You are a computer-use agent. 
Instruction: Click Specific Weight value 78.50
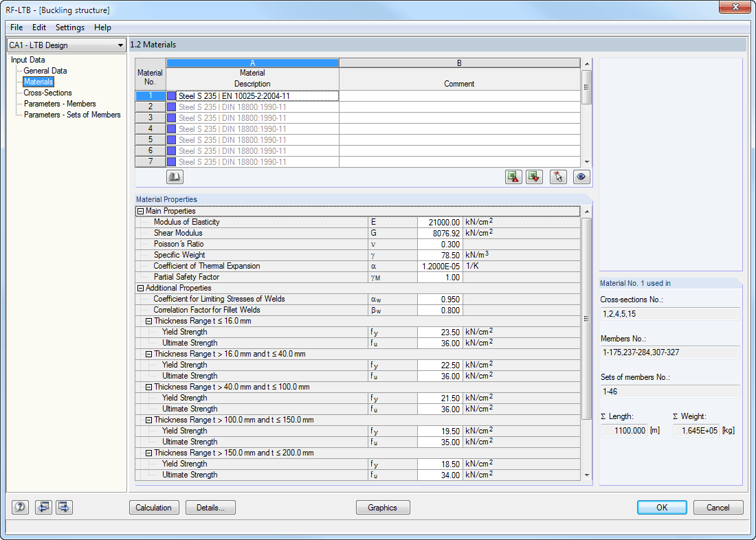click(440, 256)
